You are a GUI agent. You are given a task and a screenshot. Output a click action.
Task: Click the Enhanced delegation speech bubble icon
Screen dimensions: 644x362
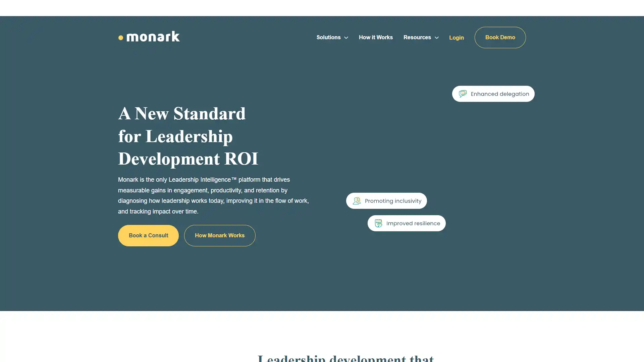pos(463,94)
